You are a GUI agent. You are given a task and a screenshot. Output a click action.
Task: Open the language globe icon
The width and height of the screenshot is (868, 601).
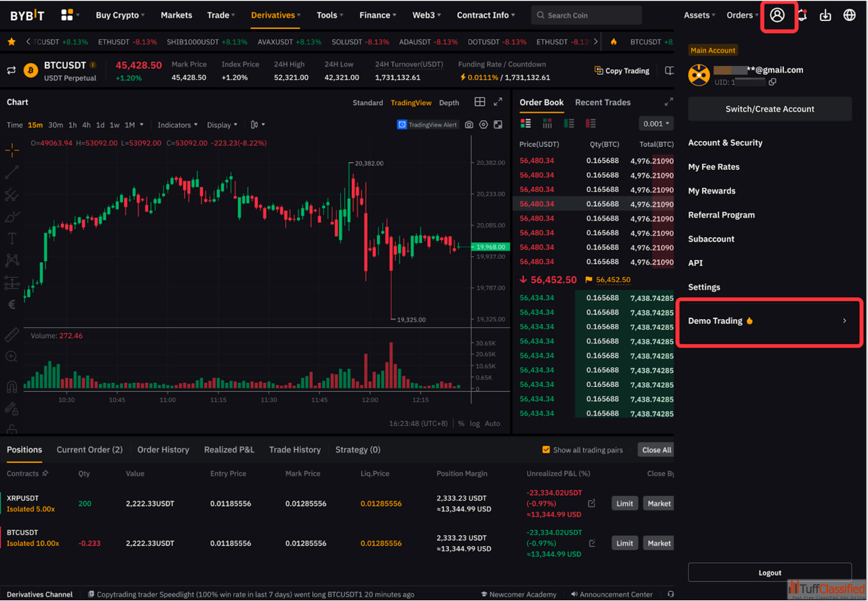click(x=849, y=15)
